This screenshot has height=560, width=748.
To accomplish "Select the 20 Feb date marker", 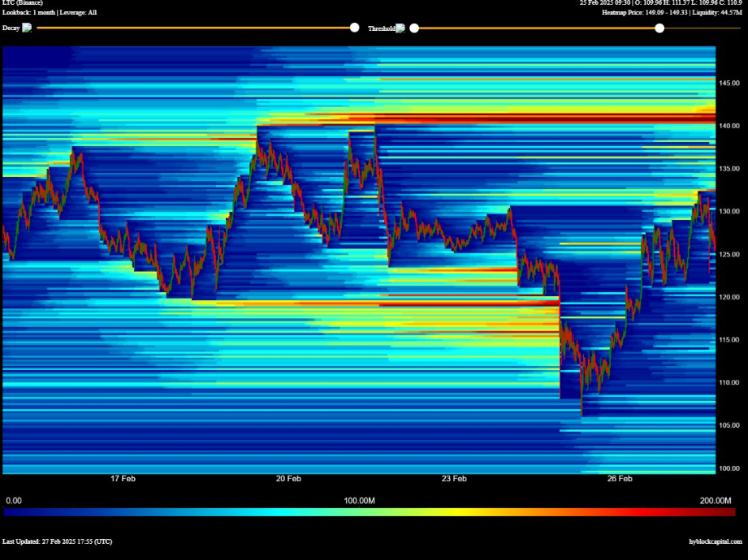I will [288, 479].
